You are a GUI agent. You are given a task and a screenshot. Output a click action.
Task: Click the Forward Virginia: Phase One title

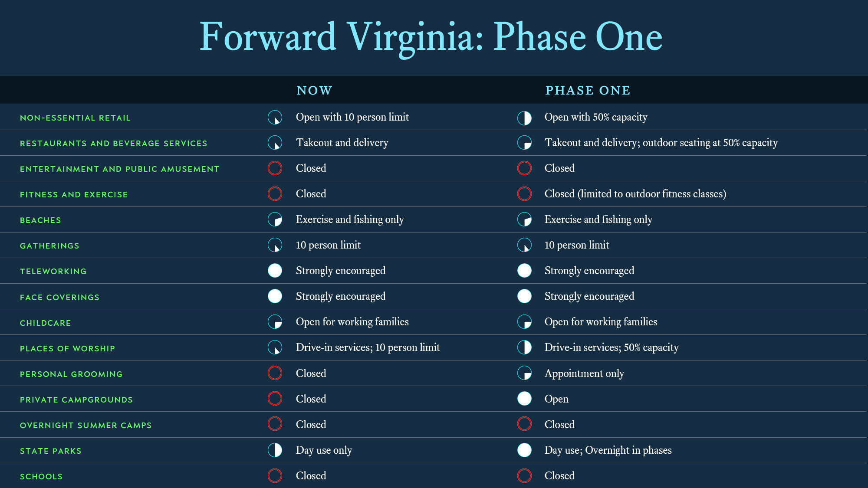(x=431, y=37)
